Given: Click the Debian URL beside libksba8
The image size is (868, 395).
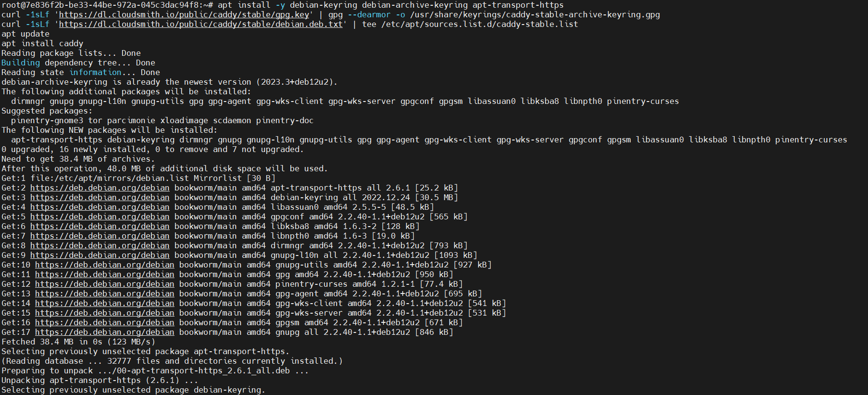Looking at the screenshot, I should click(100, 226).
